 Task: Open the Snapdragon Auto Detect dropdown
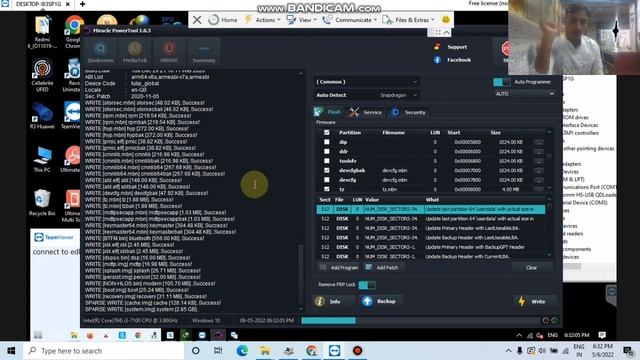click(398, 95)
